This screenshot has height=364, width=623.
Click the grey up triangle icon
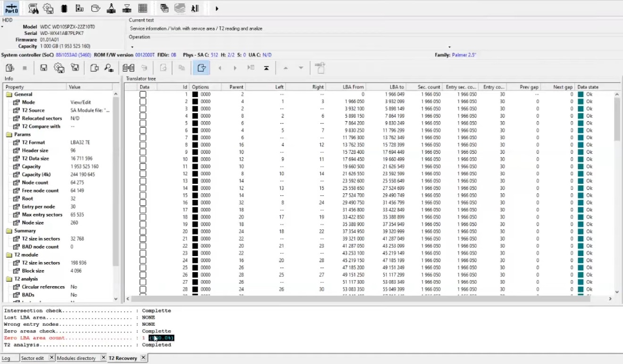pos(285,68)
